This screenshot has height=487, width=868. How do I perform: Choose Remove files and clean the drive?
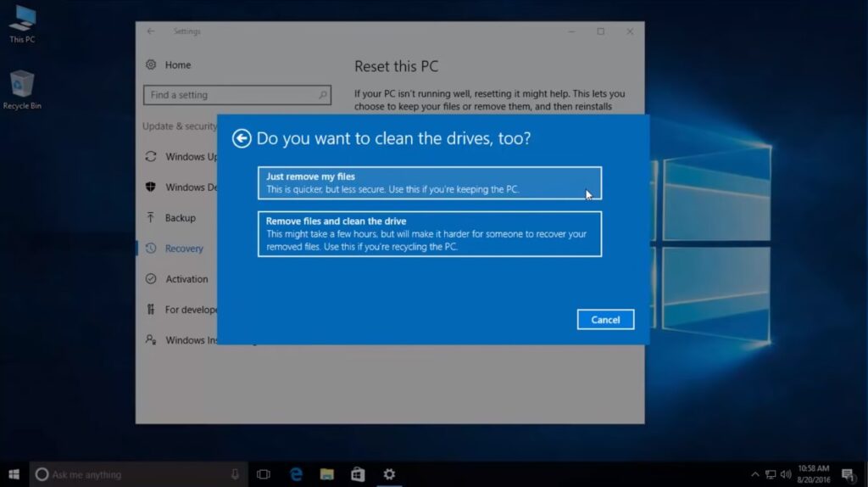tap(430, 234)
